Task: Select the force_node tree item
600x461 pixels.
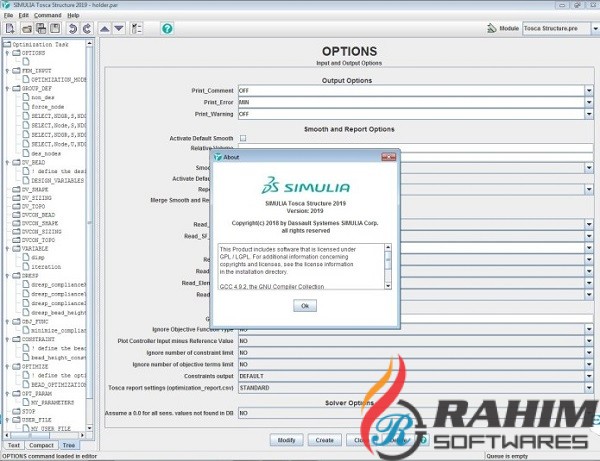Action: (x=47, y=107)
